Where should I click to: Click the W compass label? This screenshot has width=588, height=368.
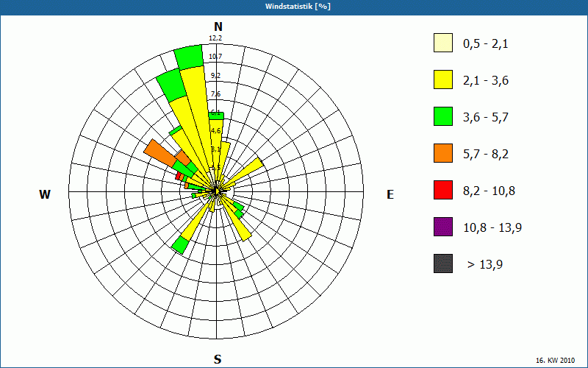(x=45, y=194)
